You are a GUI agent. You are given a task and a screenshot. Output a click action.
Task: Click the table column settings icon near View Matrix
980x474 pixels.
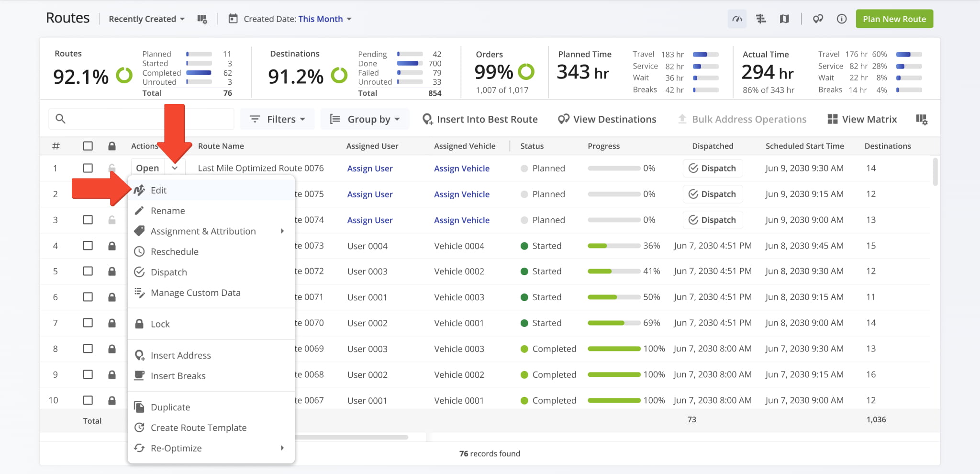coord(922,119)
